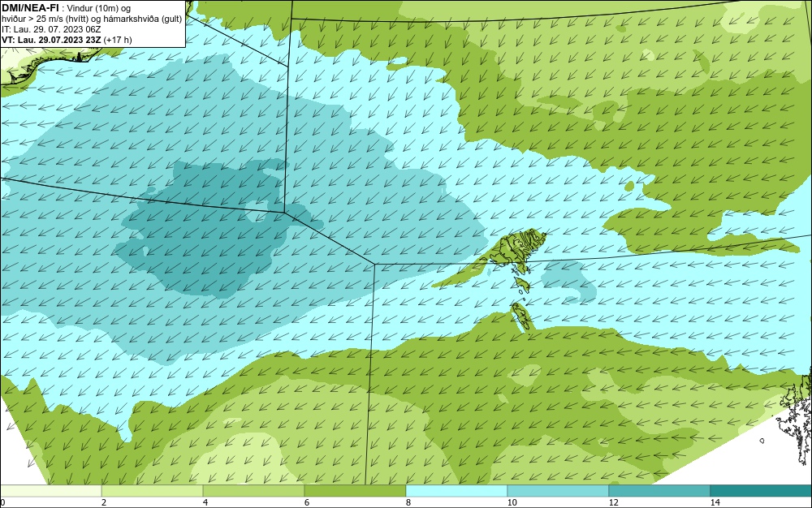Click the '(+17 h)' forecast offset text
The height and width of the screenshot is (508, 812).
tap(118, 40)
